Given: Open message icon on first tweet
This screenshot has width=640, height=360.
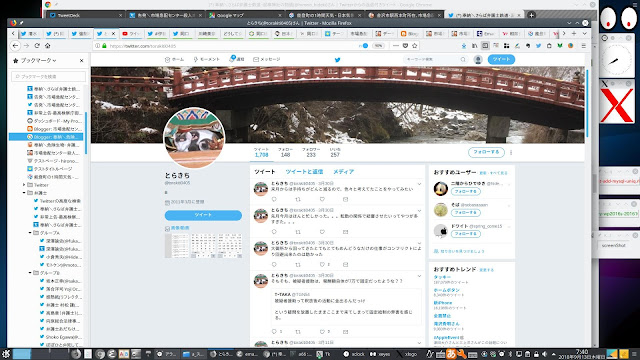Looking at the screenshot, I should tap(346, 199).
